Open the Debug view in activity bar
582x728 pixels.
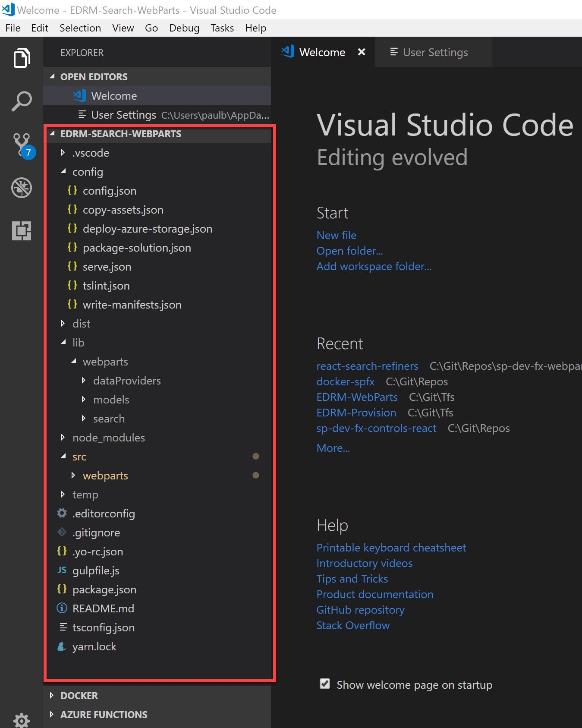(22, 188)
